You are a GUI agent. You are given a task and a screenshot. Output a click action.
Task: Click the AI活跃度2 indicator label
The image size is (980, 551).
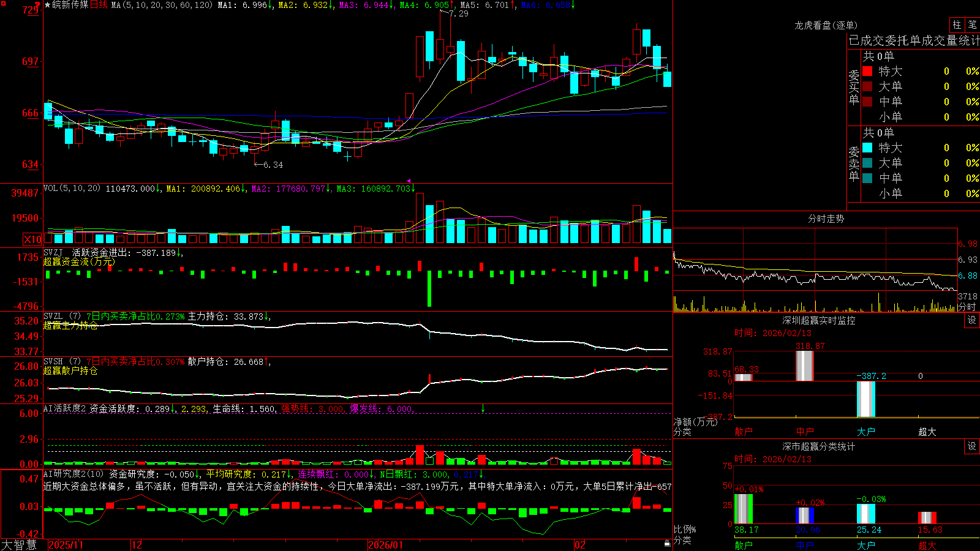click(x=65, y=409)
